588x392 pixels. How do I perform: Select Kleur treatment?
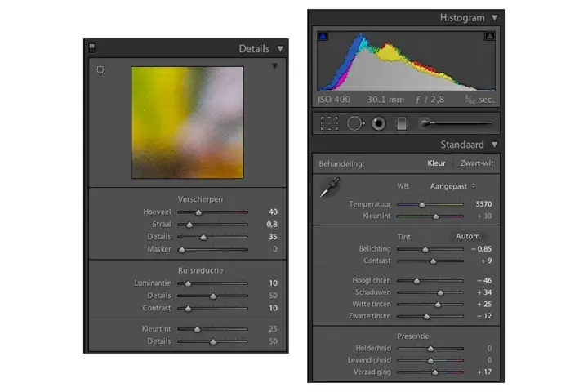(436, 163)
